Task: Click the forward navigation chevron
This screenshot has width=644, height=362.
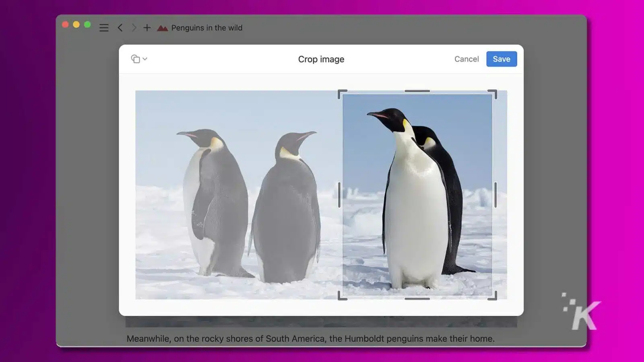Action: [134, 27]
